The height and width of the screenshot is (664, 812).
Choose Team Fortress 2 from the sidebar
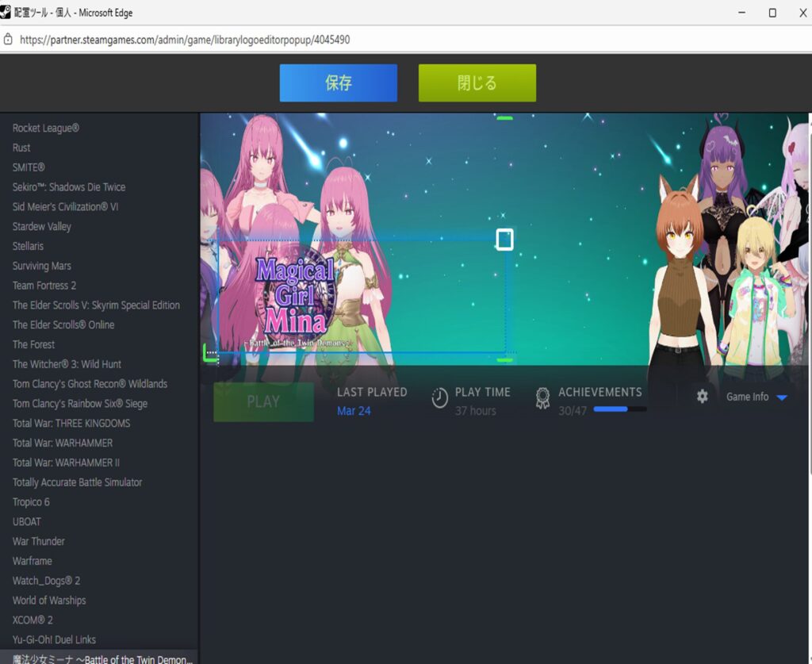point(44,286)
